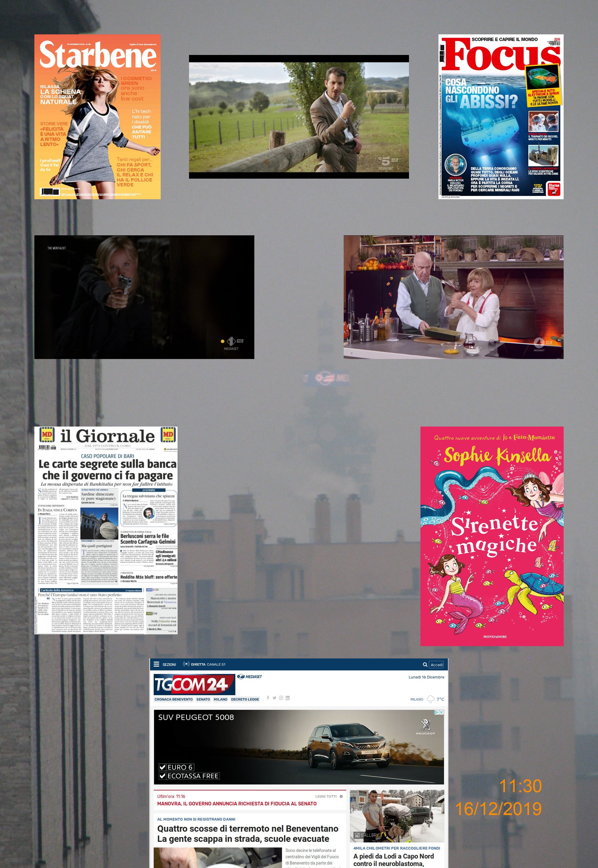The height and width of the screenshot is (868, 598).
Task: Open the Starbene magazine cover thumbnail
Action: (x=97, y=117)
